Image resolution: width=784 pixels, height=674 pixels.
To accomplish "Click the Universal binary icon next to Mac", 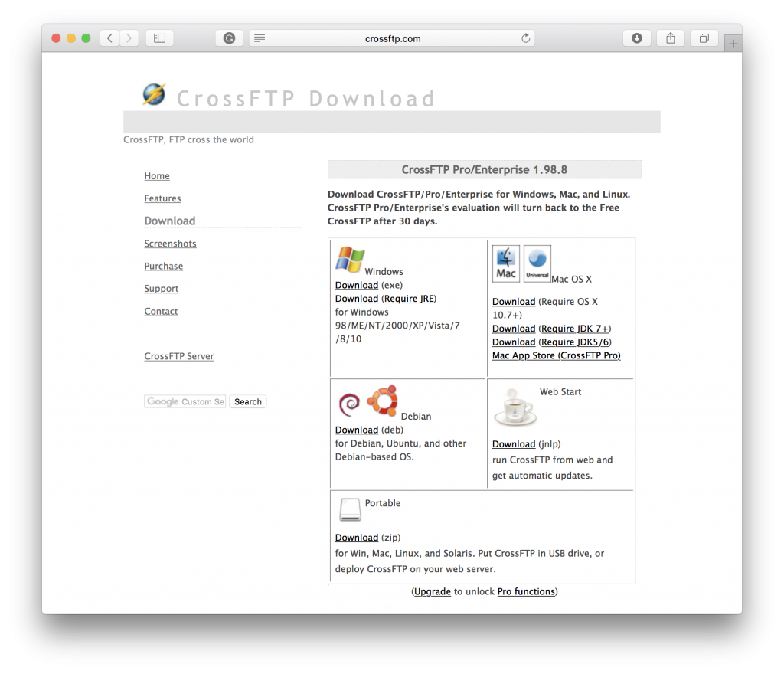I will click(x=537, y=263).
